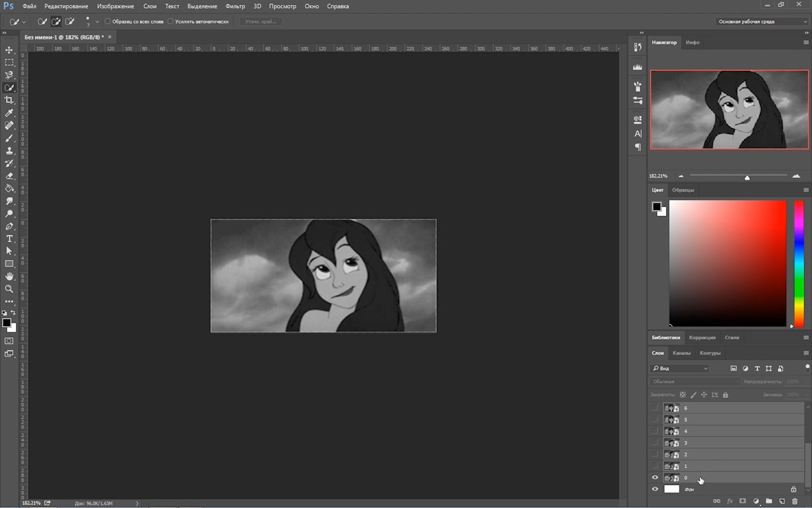Open the layer style fx menu
This screenshot has height=508, width=812.
click(x=730, y=501)
